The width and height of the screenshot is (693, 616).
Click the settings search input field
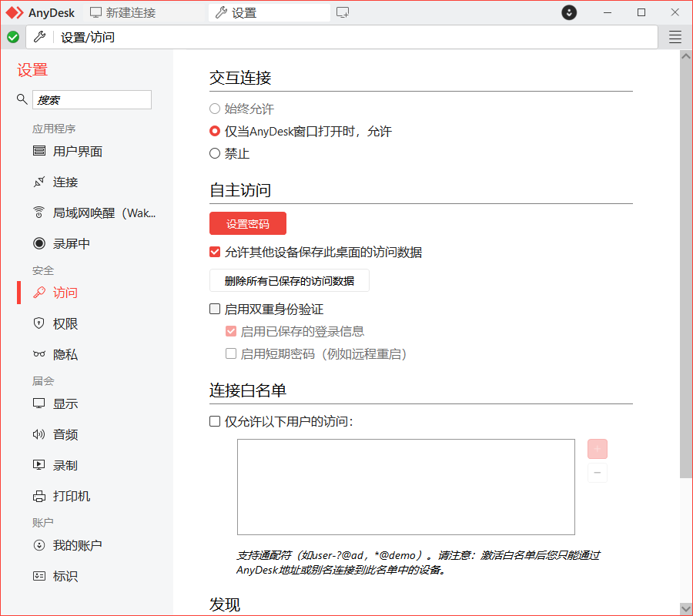[92, 99]
